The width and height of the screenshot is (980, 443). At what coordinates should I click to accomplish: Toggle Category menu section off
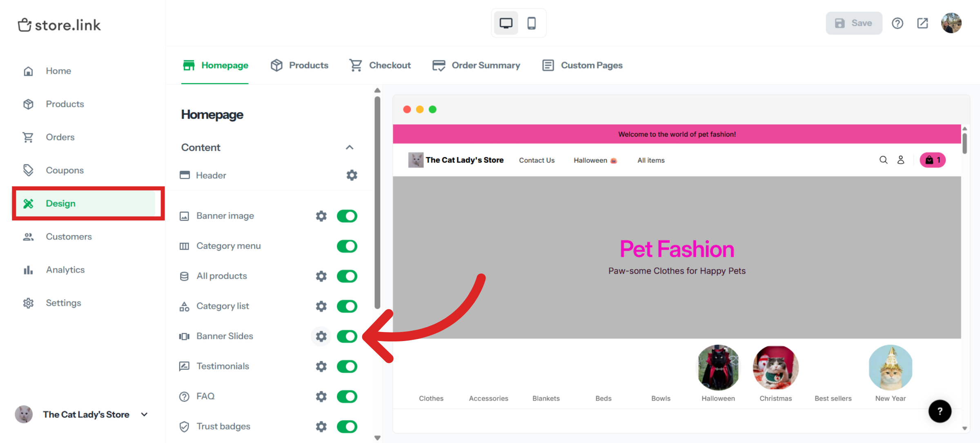[347, 246]
